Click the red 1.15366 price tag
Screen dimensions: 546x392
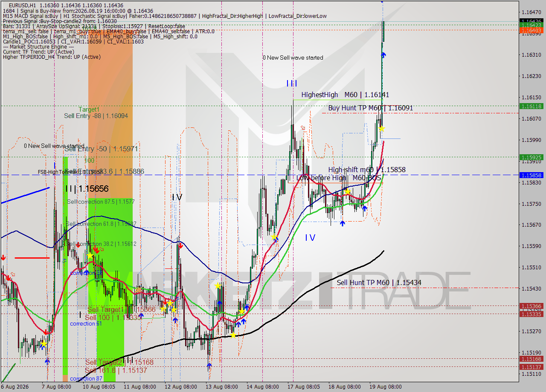tap(531, 306)
